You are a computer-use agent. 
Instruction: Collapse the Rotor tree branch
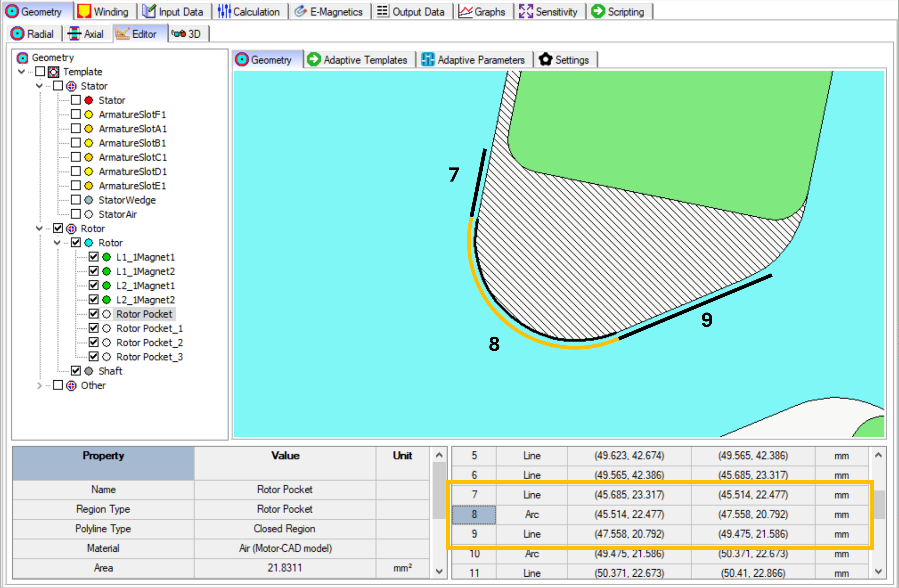[39, 228]
